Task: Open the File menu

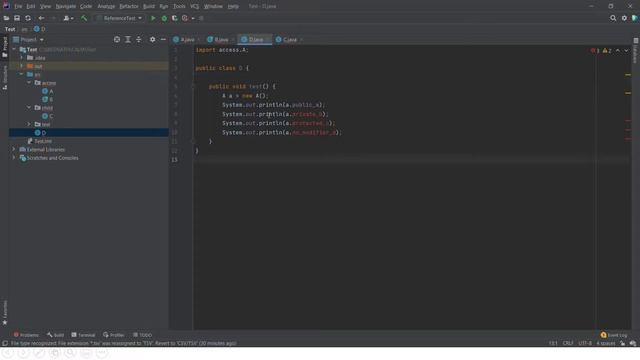Action: [x=18, y=6]
